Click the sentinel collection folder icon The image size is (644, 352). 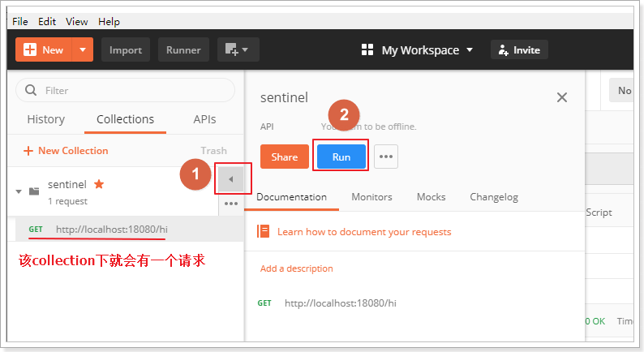click(34, 191)
